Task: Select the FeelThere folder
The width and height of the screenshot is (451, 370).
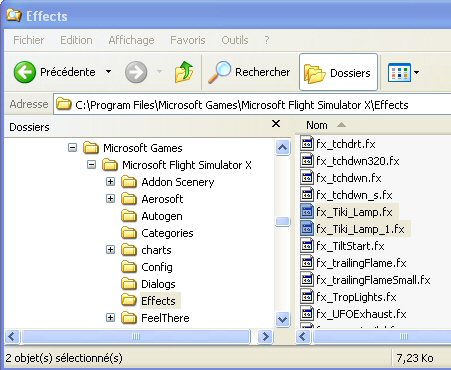Action: 165,318
